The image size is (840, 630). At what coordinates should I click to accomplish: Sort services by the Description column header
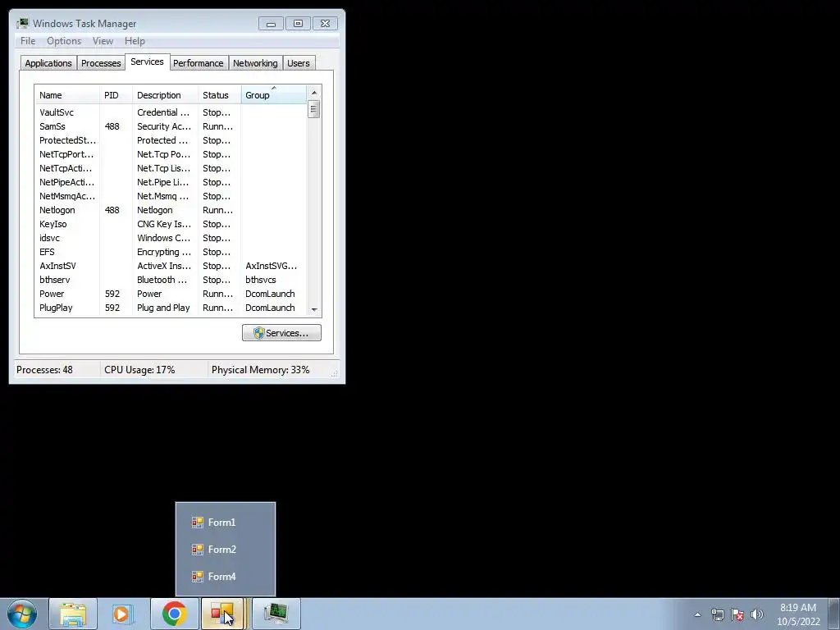coord(165,95)
